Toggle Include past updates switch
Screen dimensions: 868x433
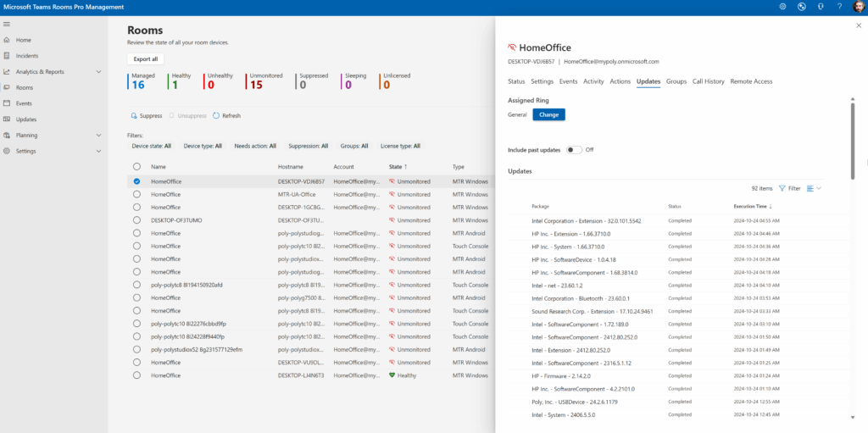[575, 150]
